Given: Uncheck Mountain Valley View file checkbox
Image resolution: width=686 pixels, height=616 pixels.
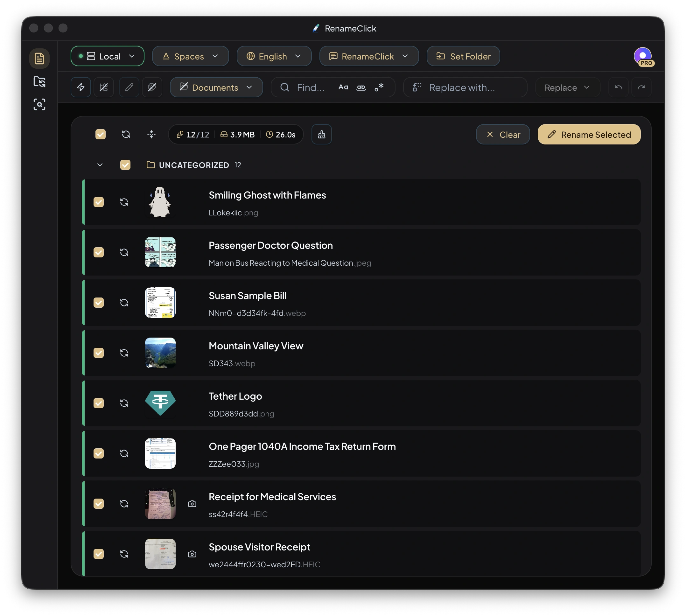Looking at the screenshot, I should [99, 353].
